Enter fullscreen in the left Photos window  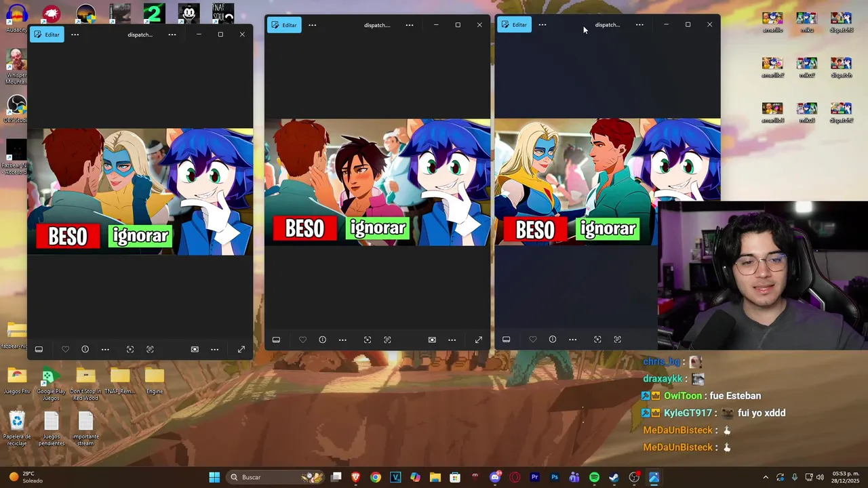point(241,349)
